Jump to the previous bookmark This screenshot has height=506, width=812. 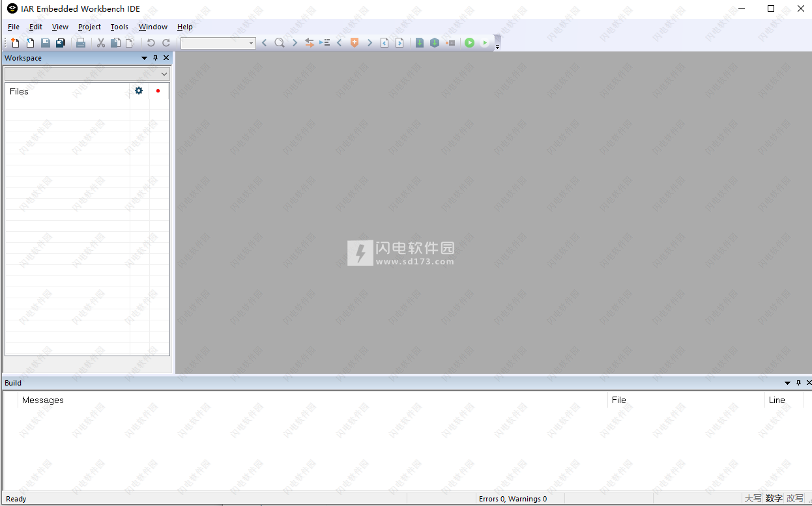[x=339, y=43]
